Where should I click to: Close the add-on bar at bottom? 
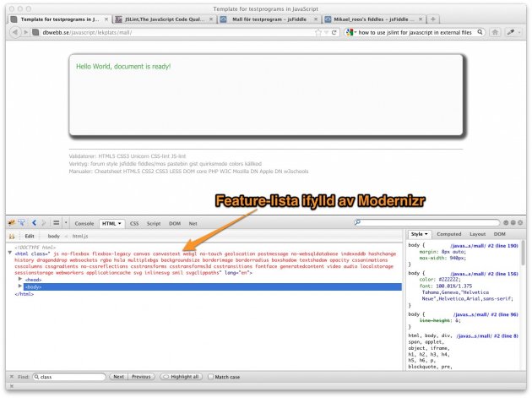[x=12, y=386]
